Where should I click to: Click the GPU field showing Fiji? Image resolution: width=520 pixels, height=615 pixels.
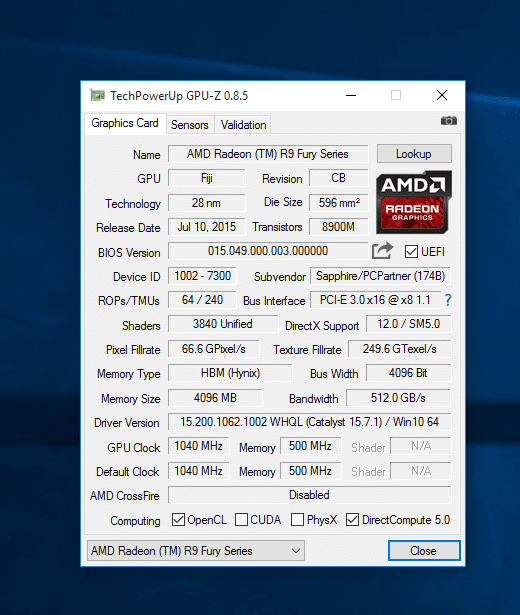click(x=207, y=178)
